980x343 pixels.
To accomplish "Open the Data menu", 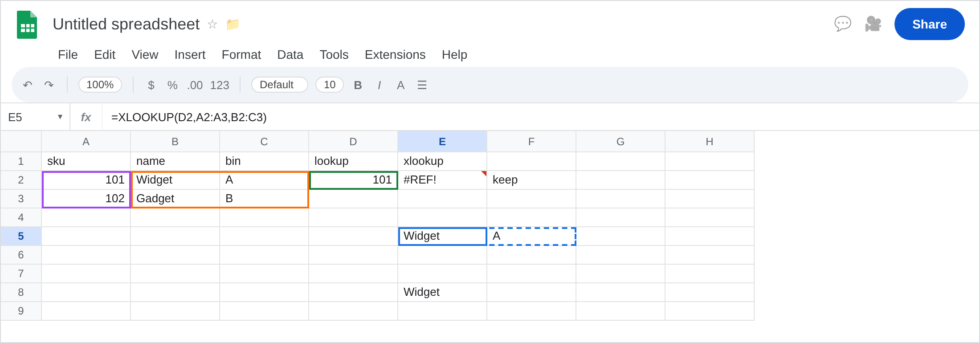I will point(290,54).
